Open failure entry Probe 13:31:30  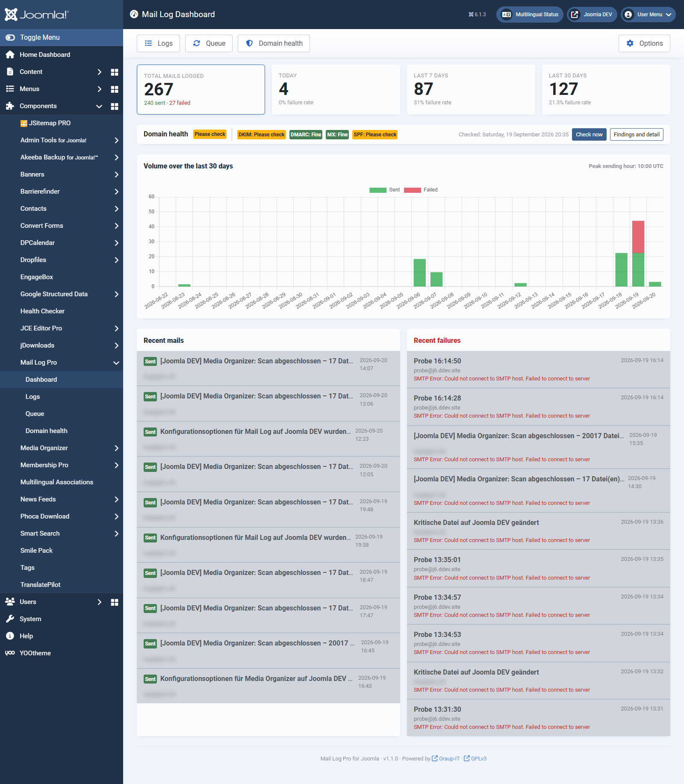[x=539, y=718]
